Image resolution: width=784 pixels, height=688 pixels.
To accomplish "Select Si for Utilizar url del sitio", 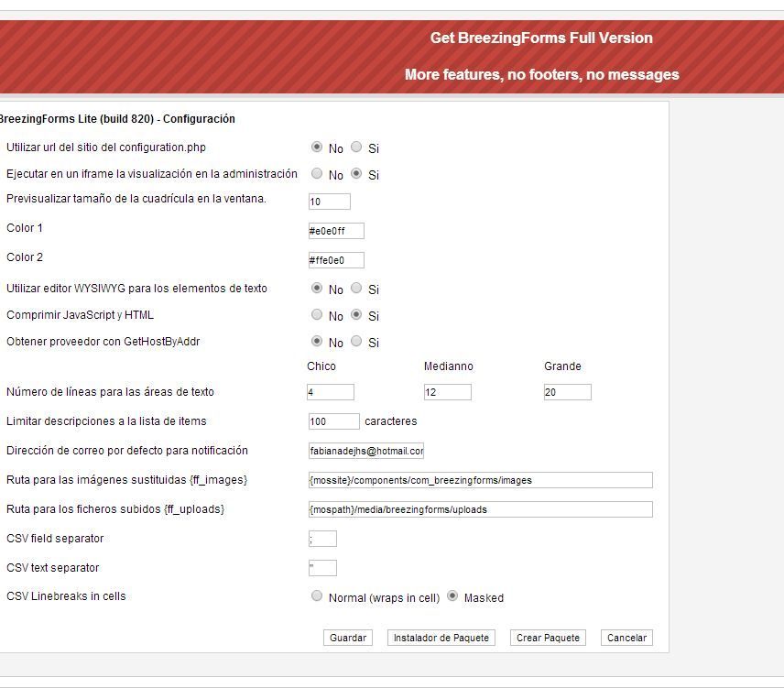I will coord(356,147).
